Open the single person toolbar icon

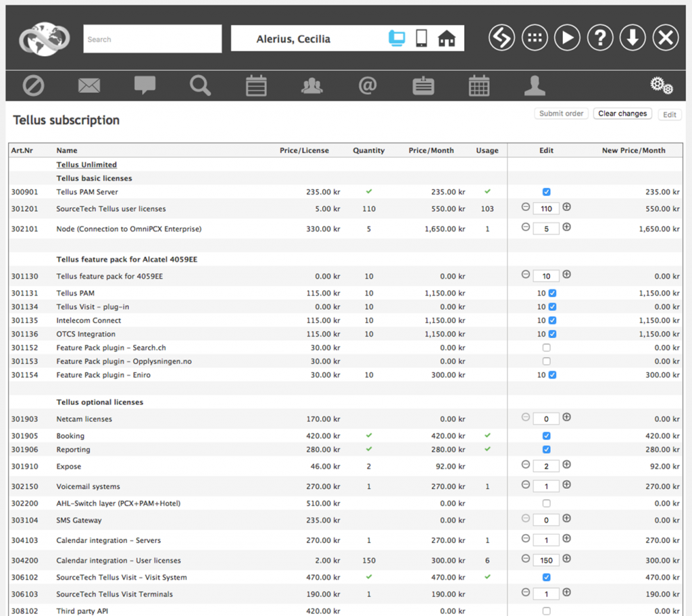pyautogui.click(x=535, y=85)
